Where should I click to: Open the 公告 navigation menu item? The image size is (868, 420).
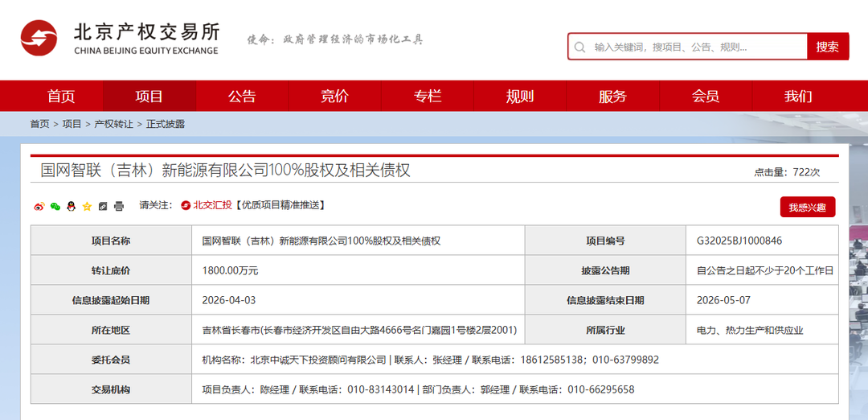(x=242, y=97)
